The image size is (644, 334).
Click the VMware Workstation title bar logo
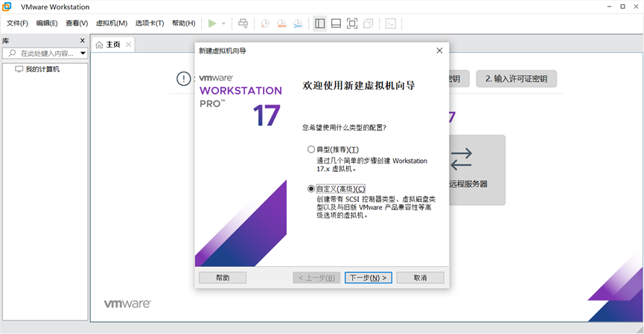click(x=7, y=7)
